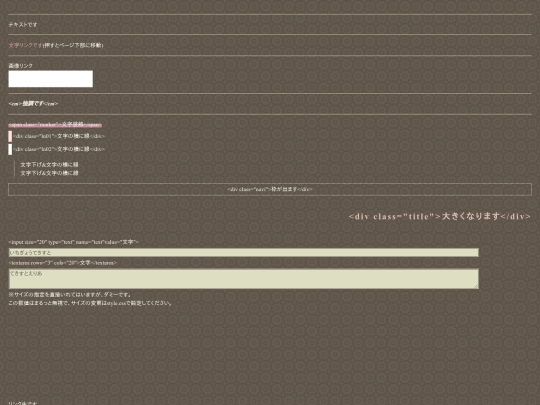Focus the single-line text input field

(243, 252)
